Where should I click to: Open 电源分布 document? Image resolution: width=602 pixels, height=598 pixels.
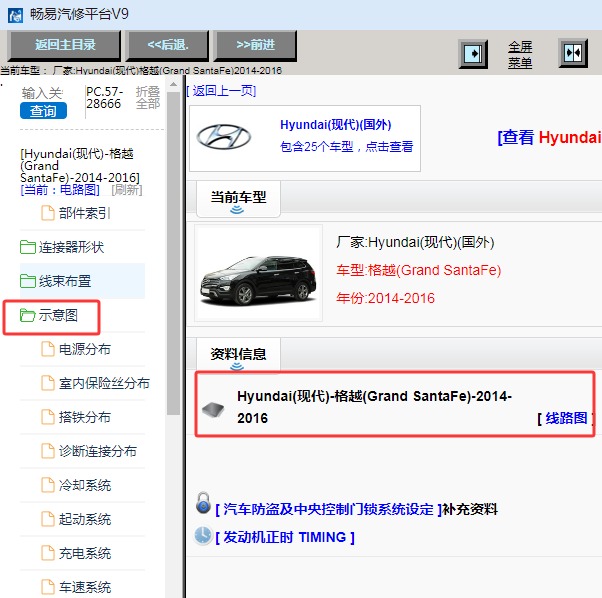84,349
